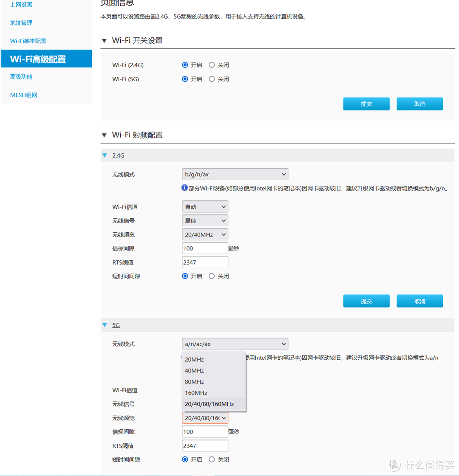The height and width of the screenshot is (476, 459).
Task: Select 关闭 to disable Wi-Fi (2.4G)
Action: pyautogui.click(x=212, y=65)
